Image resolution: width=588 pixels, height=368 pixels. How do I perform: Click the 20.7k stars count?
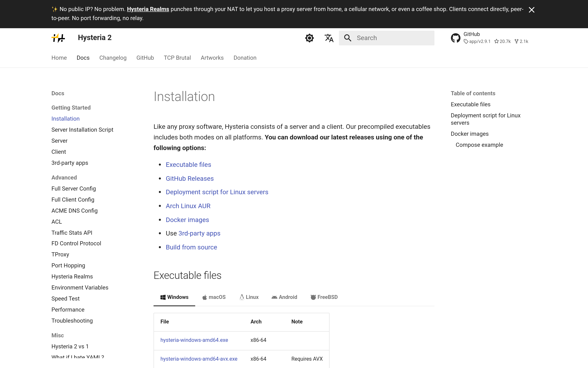502,41
